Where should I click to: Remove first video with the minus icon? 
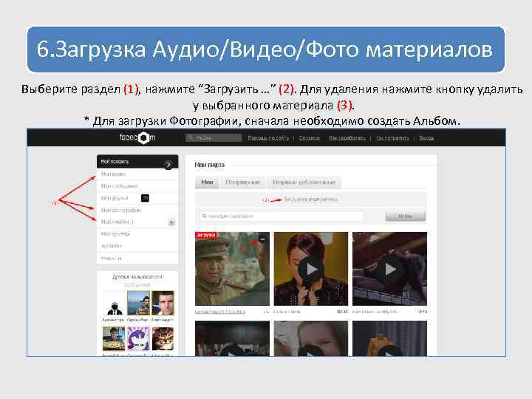262,239
